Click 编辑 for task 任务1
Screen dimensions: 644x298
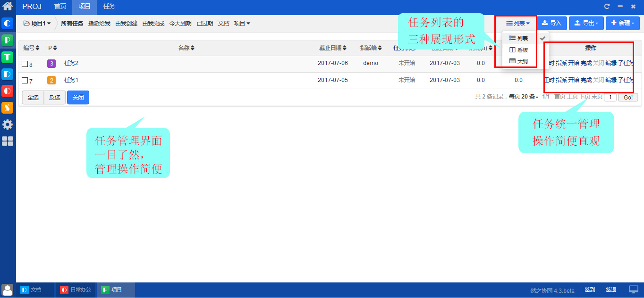[611, 80]
